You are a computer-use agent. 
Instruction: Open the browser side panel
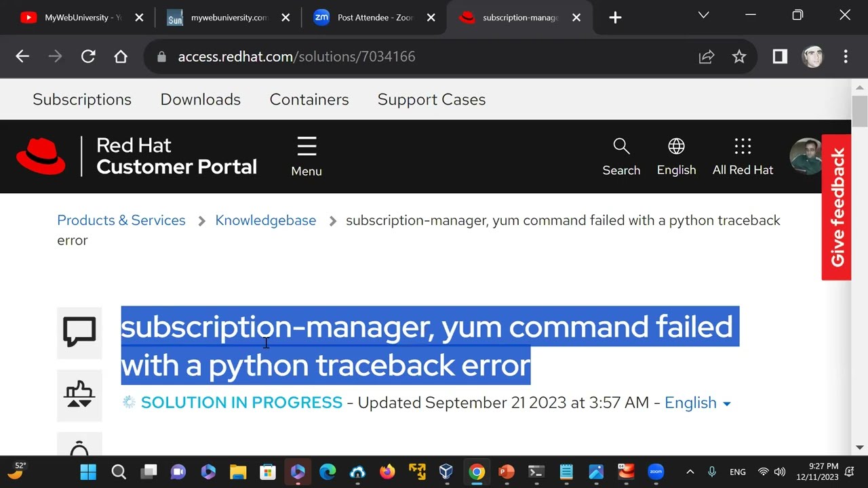780,57
